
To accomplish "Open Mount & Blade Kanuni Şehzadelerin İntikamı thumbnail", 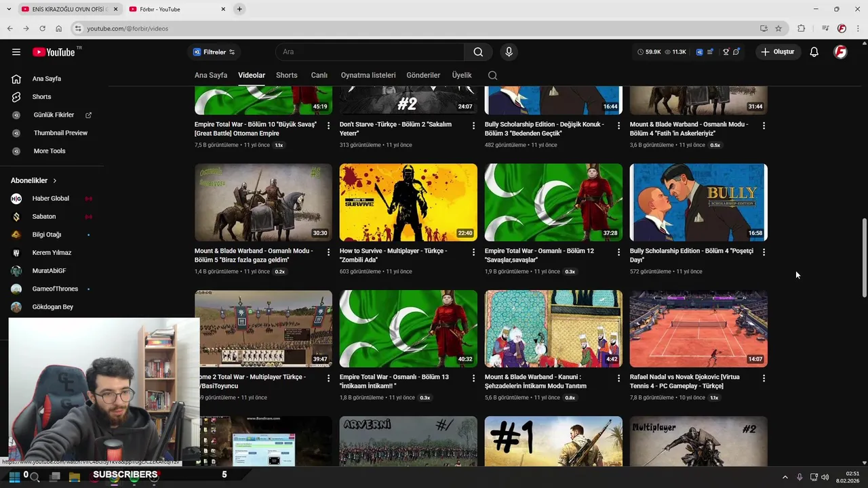I will point(553,329).
